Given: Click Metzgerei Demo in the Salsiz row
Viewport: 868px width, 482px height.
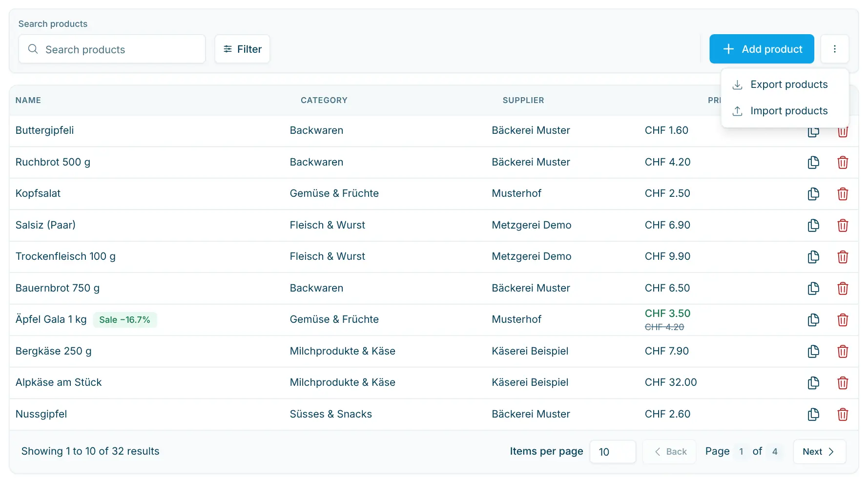Looking at the screenshot, I should (532, 225).
